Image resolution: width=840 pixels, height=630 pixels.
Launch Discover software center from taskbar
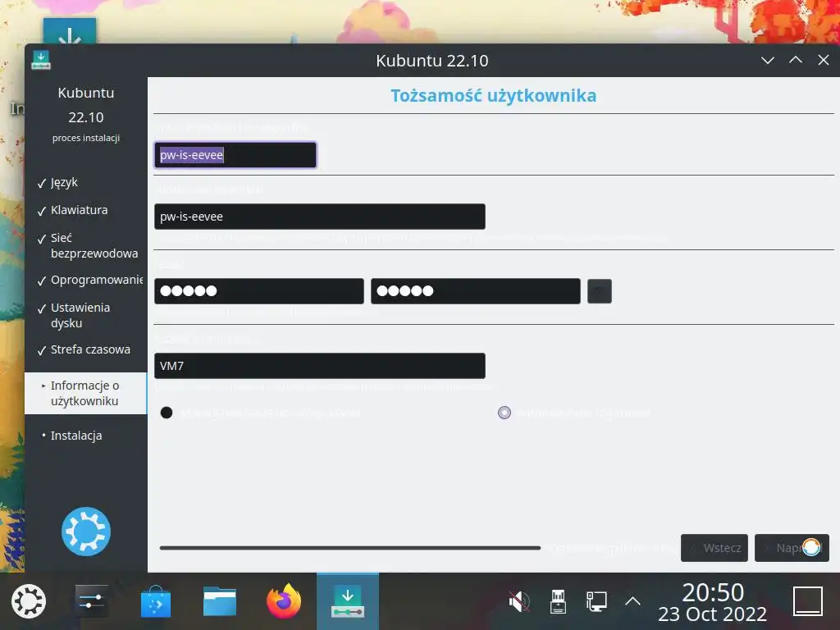coord(155,601)
